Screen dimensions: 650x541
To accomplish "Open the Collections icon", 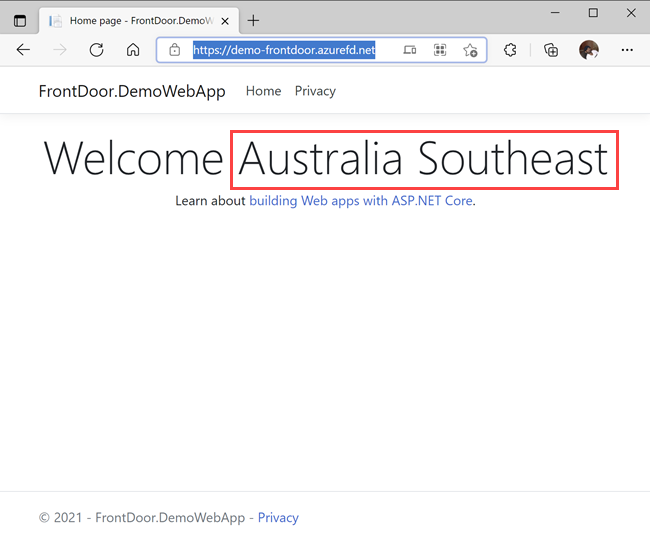I will [551, 50].
